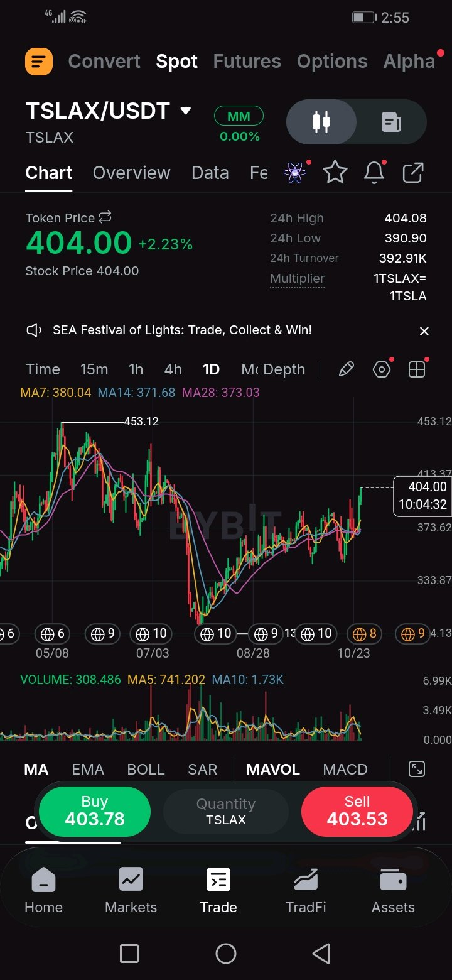Enable SAR indicator
Image resolution: width=452 pixels, height=980 pixels.
click(203, 770)
